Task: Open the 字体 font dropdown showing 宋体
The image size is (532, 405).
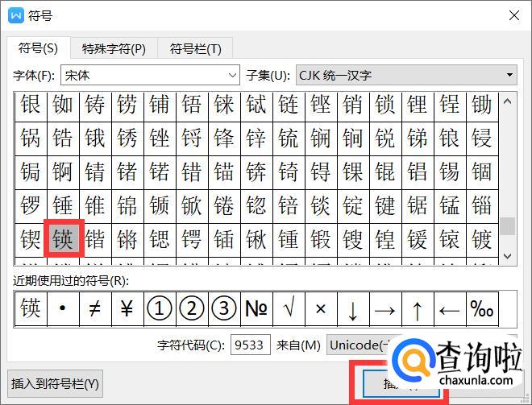Action: pos(151,76)
